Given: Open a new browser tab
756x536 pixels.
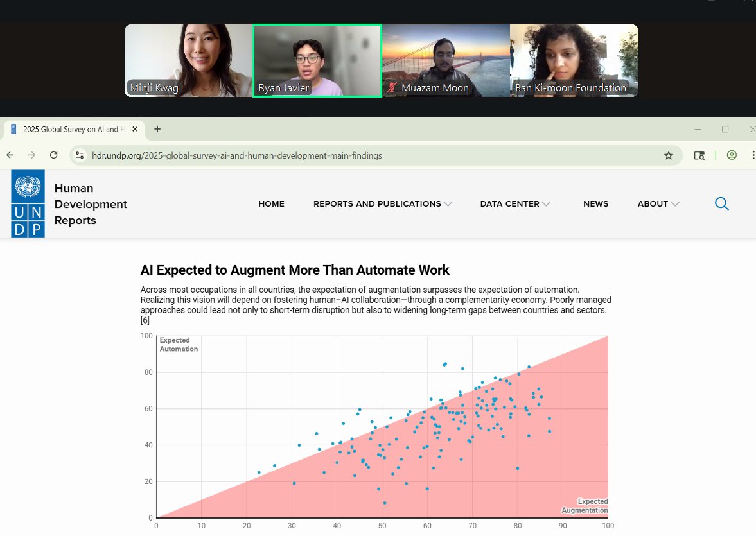Looking at the screenshot, I should [157, 129].
